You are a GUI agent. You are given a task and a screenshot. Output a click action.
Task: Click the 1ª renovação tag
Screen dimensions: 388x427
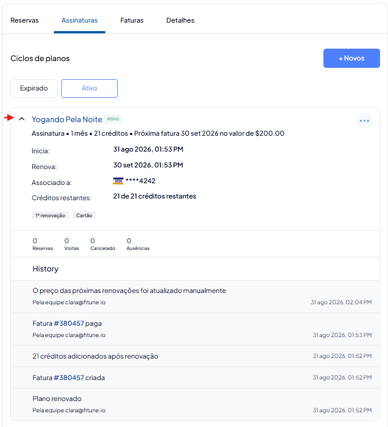50,215
